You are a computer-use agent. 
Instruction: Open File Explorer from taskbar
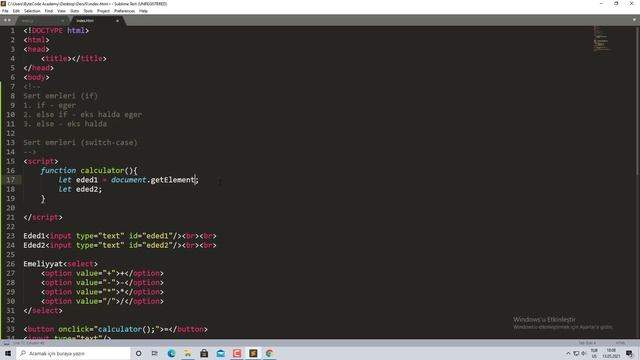[188, 353]
